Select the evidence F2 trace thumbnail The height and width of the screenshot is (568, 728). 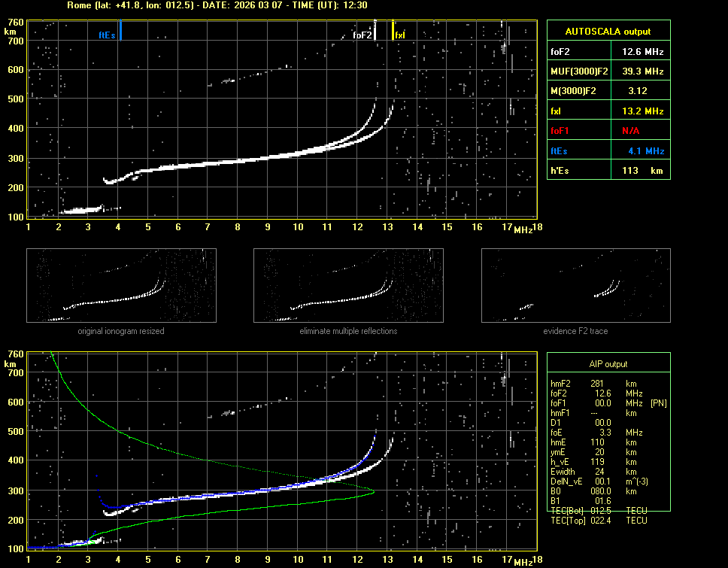575,285
